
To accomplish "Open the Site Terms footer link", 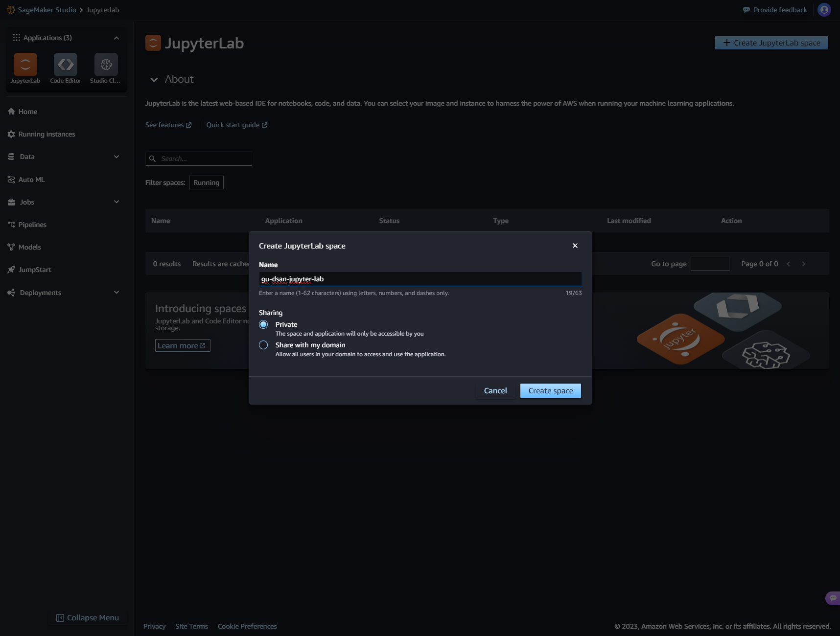I will click(x=191, y=626).
